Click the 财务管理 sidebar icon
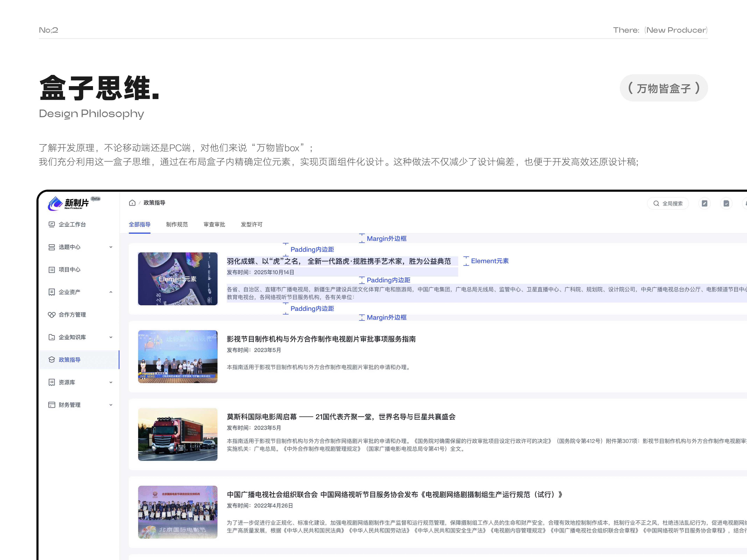747x560 pixels. click(52, 405)
